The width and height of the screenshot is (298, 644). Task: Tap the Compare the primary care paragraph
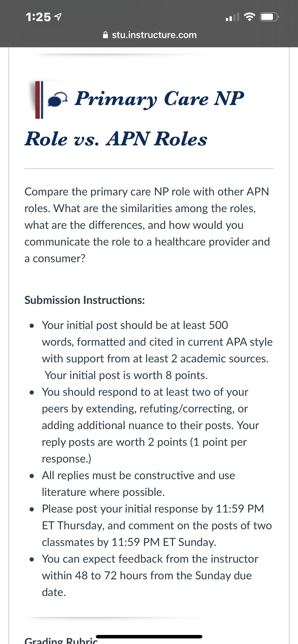pyautogui.click(x=147, y=225)
